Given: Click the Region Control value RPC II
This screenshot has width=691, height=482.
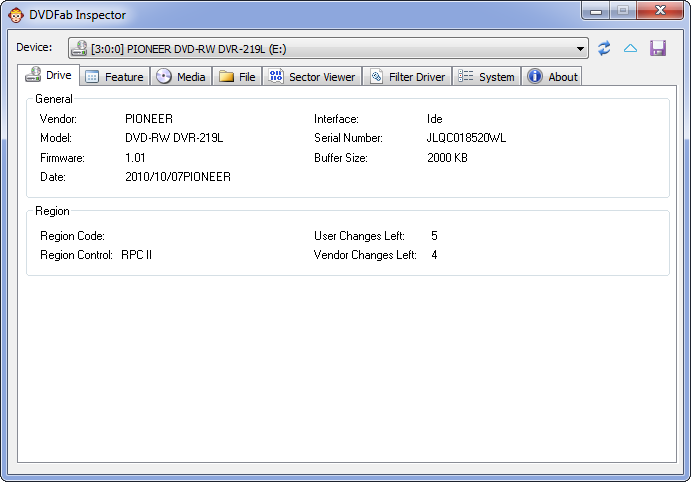Looking at the screenshot, I should [x=137, y=255].
